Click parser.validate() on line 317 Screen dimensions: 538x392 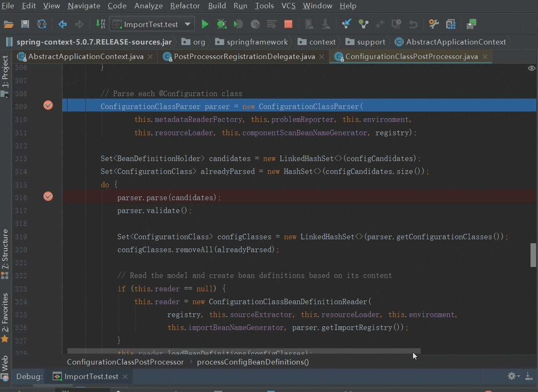[x=154, y=211]
